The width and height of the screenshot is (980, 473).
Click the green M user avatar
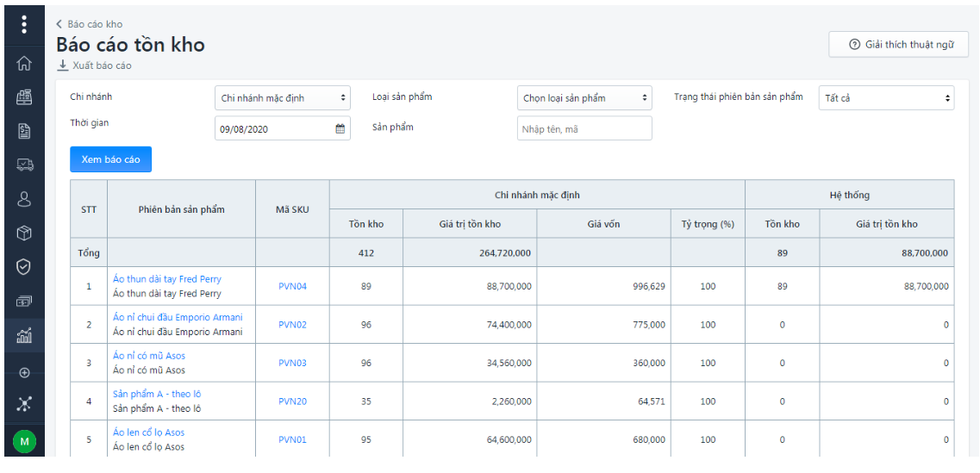(24, 441)
